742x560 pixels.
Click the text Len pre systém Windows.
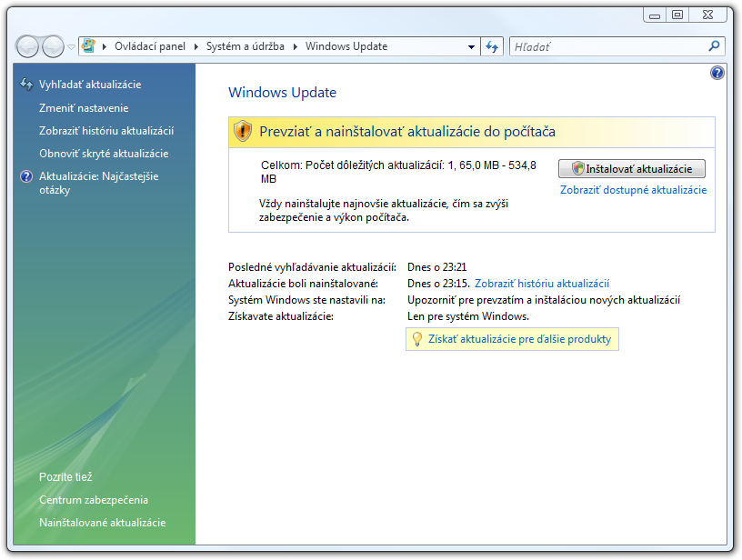point(468,316)
